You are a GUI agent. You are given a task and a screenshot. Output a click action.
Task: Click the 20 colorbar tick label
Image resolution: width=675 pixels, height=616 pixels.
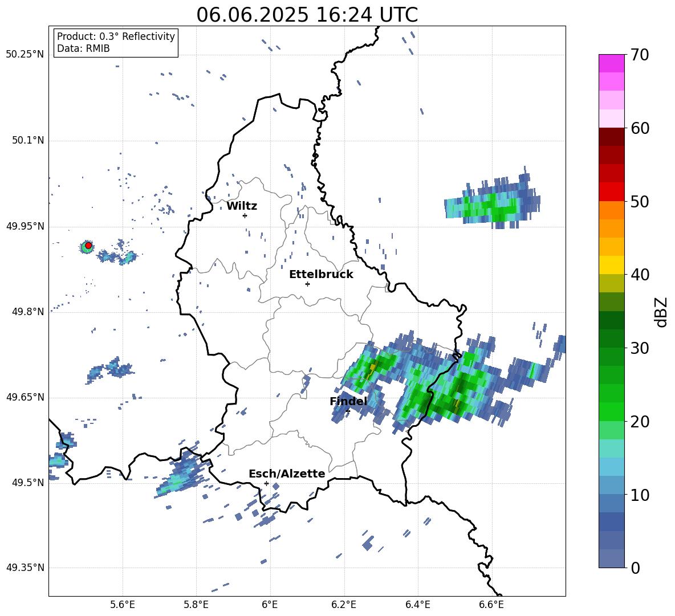click(639, 421)
